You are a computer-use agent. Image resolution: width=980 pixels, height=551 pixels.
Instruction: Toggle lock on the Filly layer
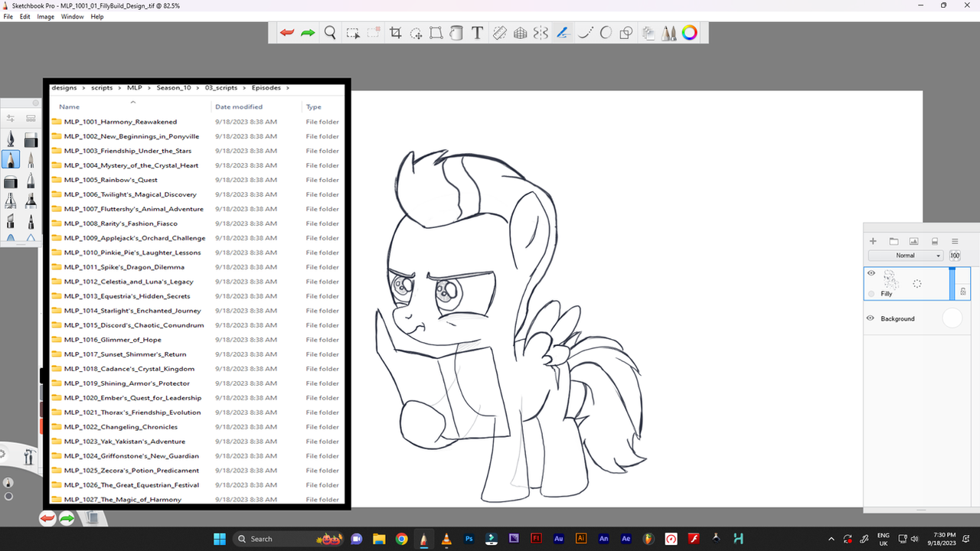pos(963,292)
